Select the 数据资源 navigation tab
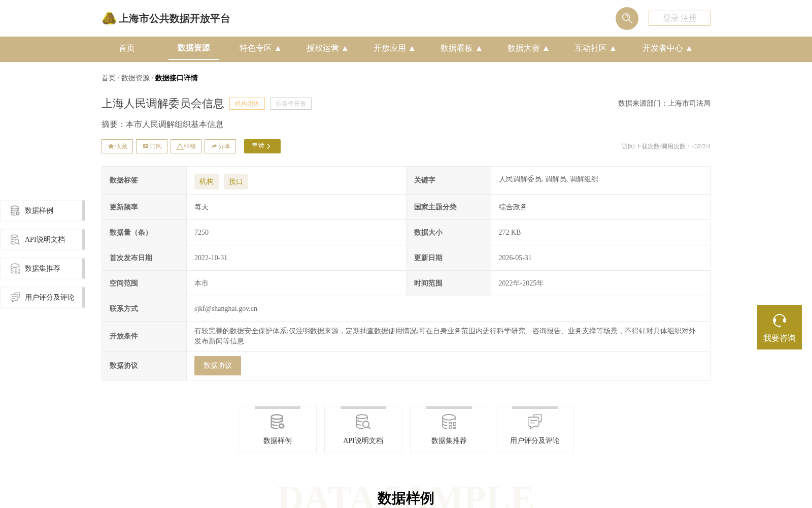The image size is (812, 508). point(194,48)
